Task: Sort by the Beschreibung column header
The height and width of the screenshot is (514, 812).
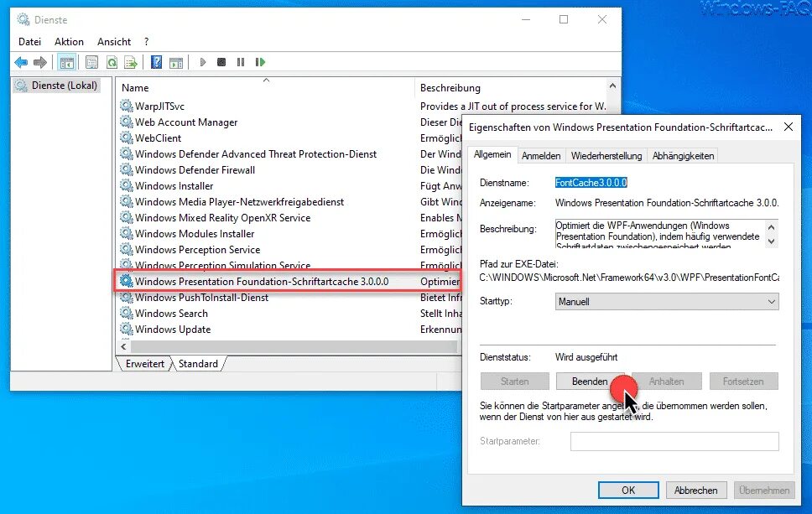Action: (511, 88)
